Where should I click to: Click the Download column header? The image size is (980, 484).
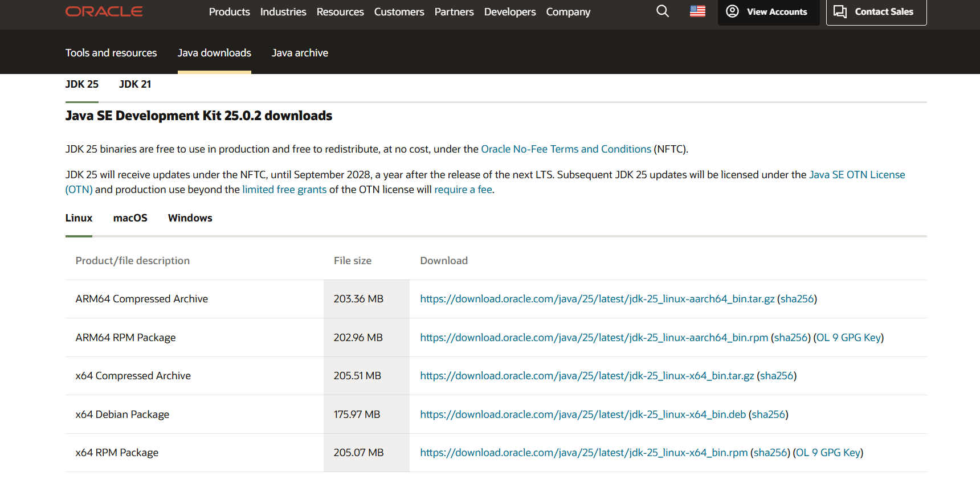444,261
